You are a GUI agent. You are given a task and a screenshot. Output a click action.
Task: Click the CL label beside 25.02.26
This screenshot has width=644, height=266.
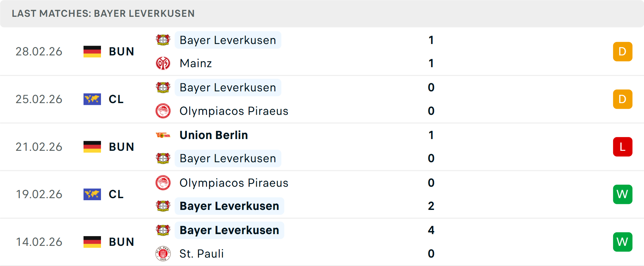pos(116,99)
